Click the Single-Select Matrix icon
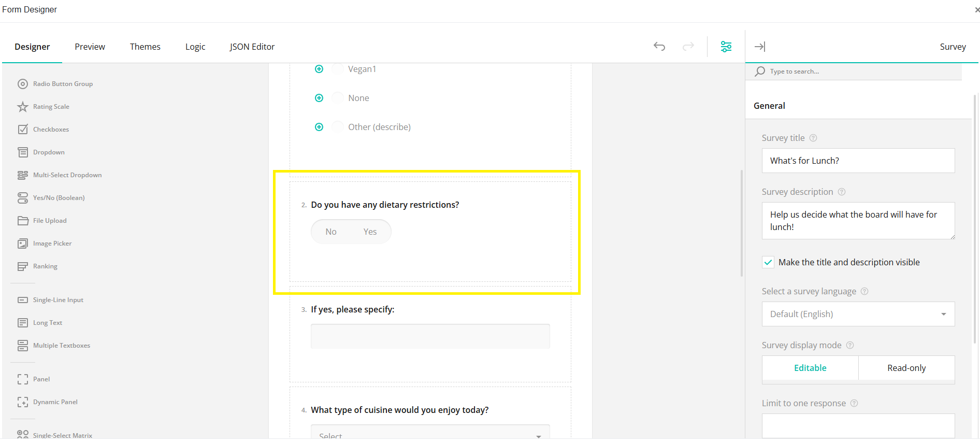Viewport: 980px width, 443px height. [23, 434]
